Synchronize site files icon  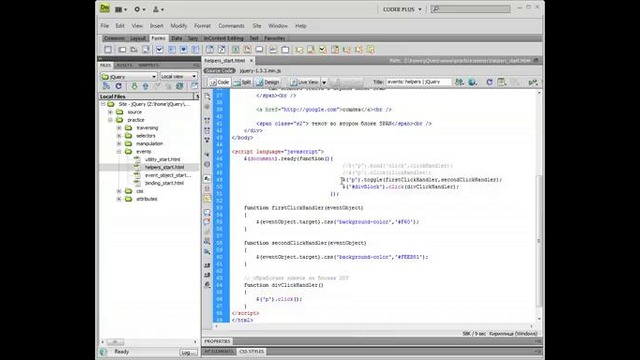pyautogui.click(x=180, y=86)
